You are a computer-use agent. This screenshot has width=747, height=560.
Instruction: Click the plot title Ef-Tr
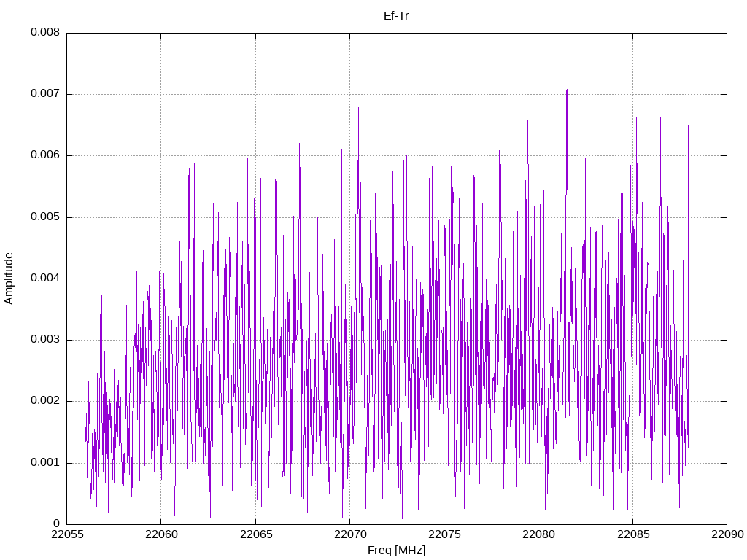tap(396, 16)
